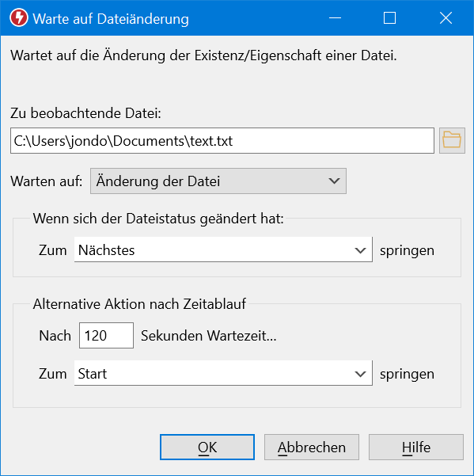This screenshot has width=474, height=476.
Task: Confirm the dialog with the OK button
Action: tap(207, 447)
